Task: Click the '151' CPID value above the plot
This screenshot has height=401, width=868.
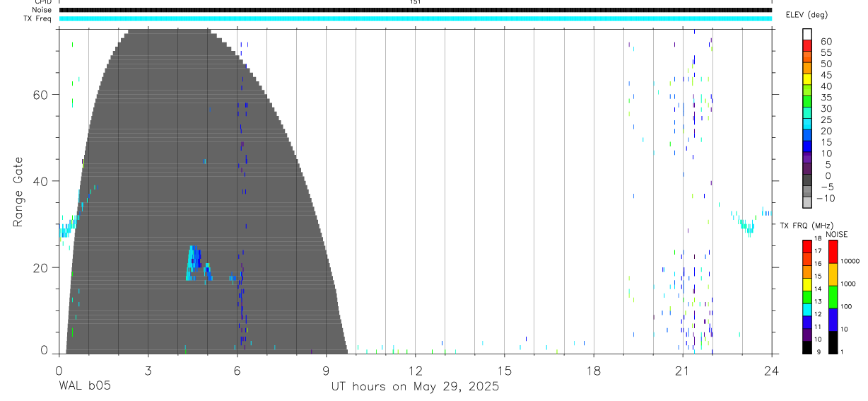Action: point(416,2)
